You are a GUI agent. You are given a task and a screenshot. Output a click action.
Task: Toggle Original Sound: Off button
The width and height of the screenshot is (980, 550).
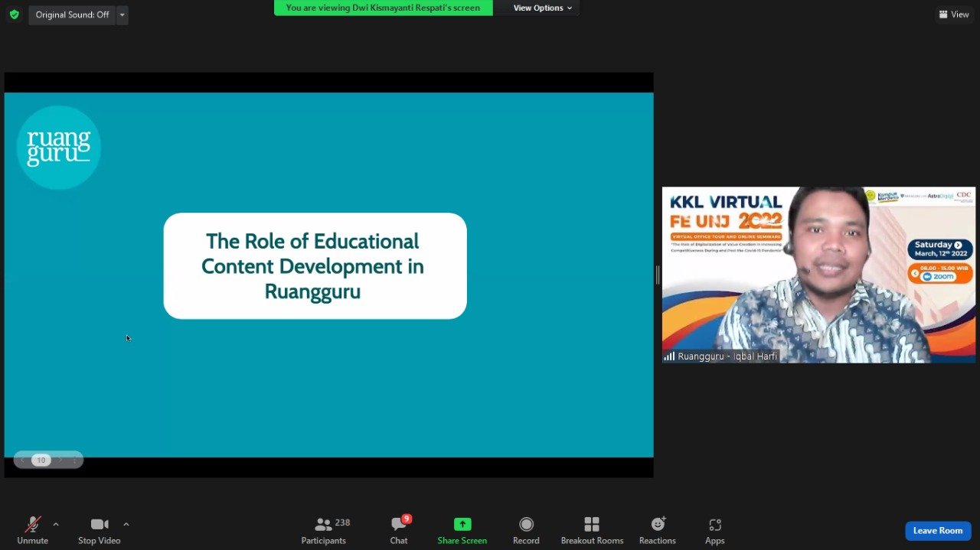coord(72,15)
